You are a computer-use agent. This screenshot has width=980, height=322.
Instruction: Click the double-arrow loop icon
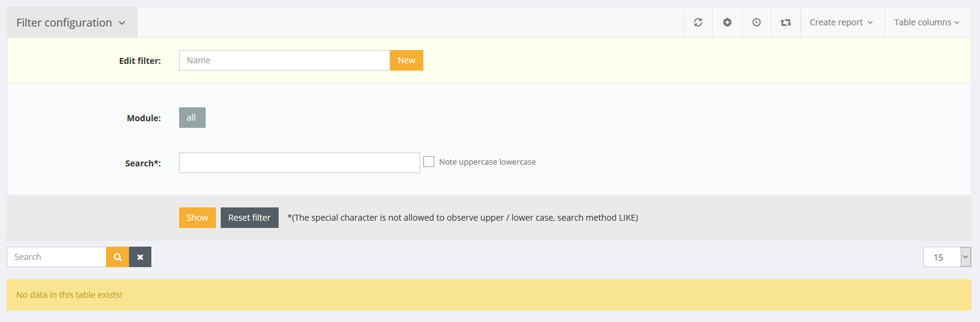point(786,22)
